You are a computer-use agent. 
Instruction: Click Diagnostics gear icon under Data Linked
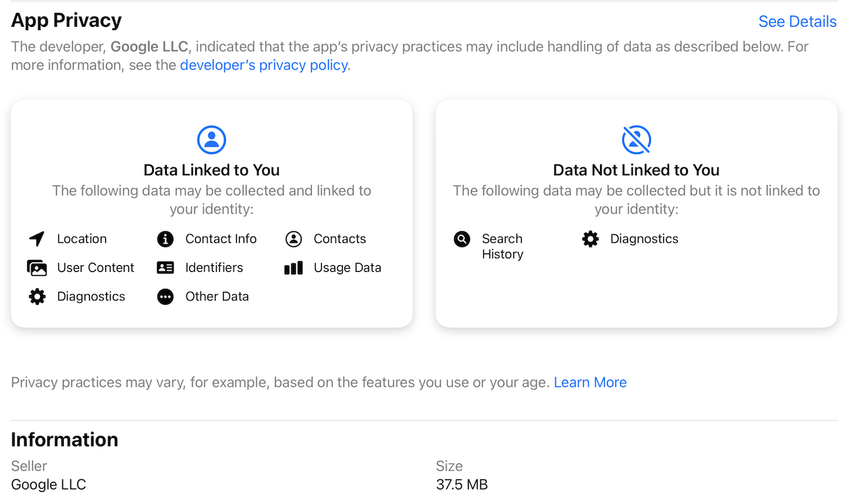pos(37,297)
